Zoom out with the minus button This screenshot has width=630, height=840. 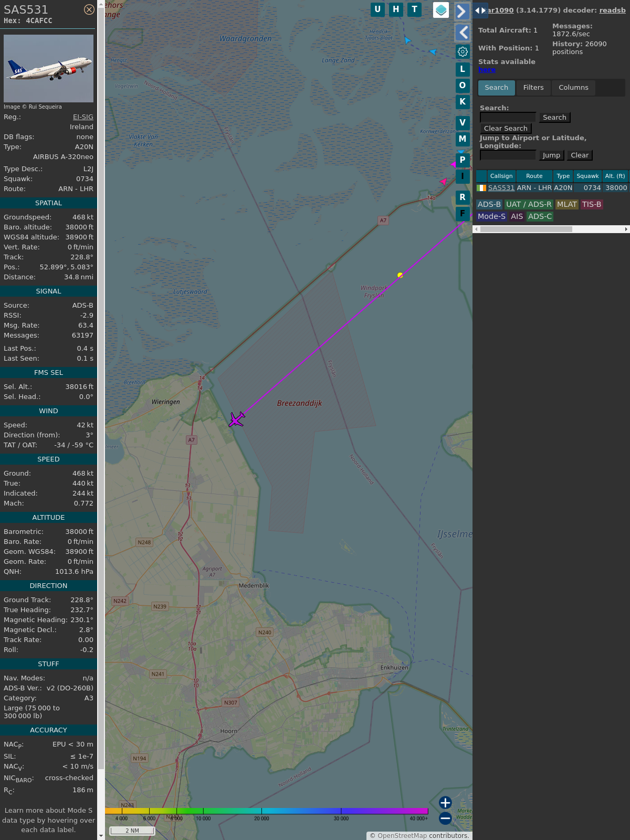click(445, 818)
